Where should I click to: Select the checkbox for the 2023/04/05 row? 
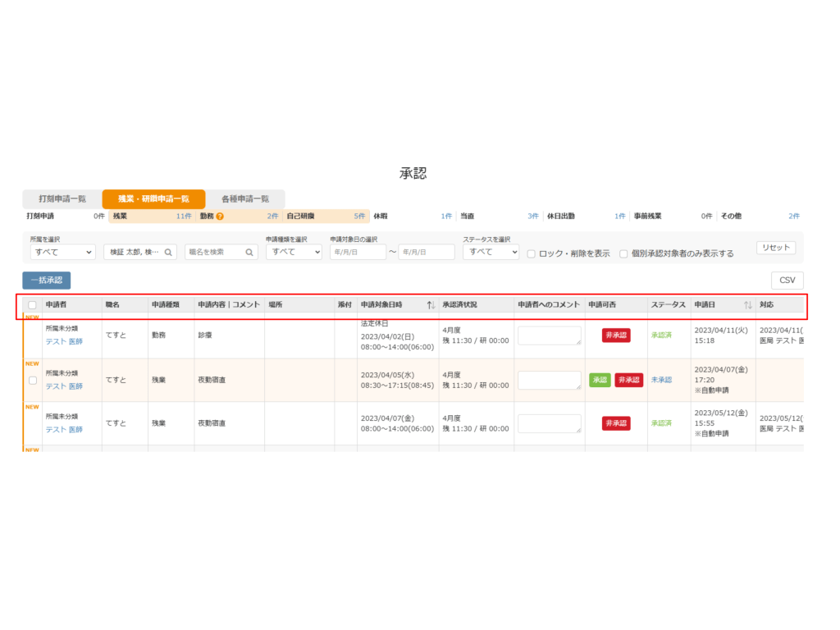(x=33, y=381)
